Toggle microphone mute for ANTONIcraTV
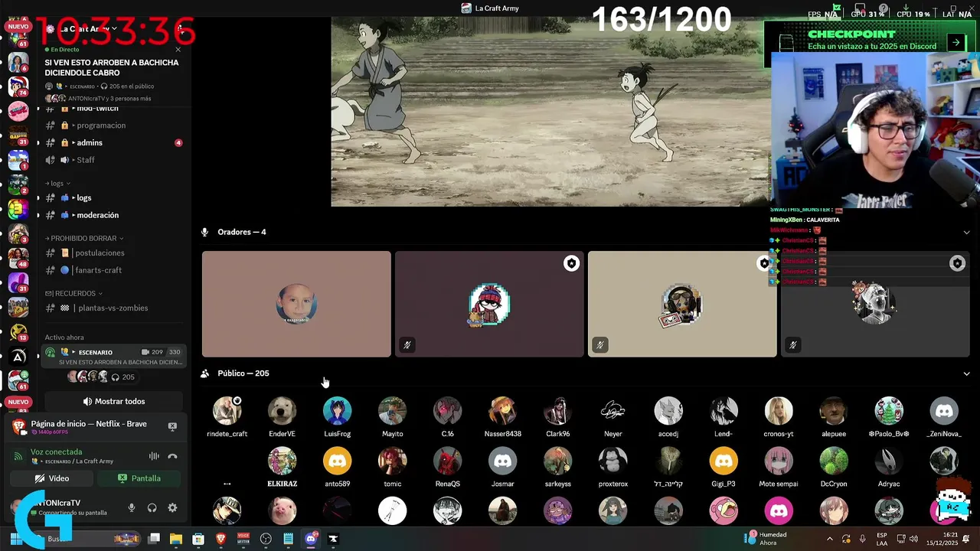This screenshot has width=980, height=551. point(132,507)
